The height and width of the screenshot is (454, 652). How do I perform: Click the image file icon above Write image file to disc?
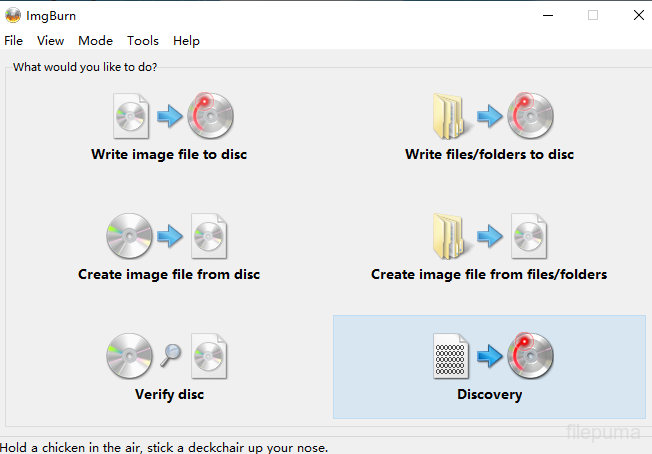pyautogui.click(x=131, y=117)
